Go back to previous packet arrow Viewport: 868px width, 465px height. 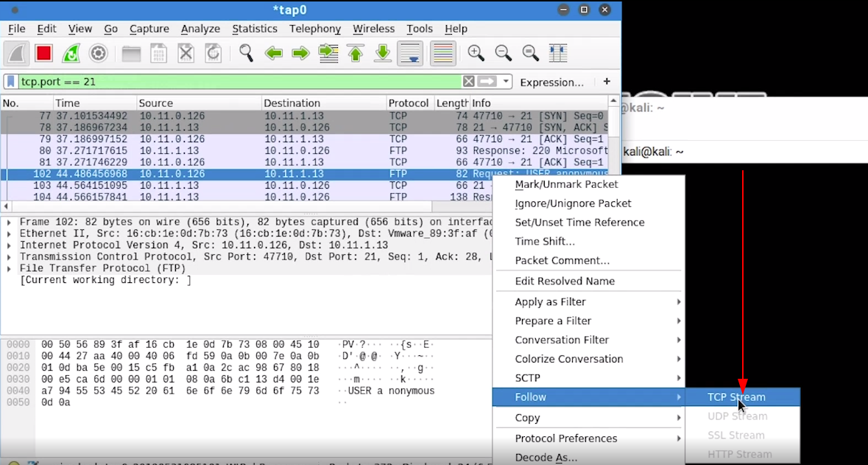pyautogui.click(x=274, y=53)
